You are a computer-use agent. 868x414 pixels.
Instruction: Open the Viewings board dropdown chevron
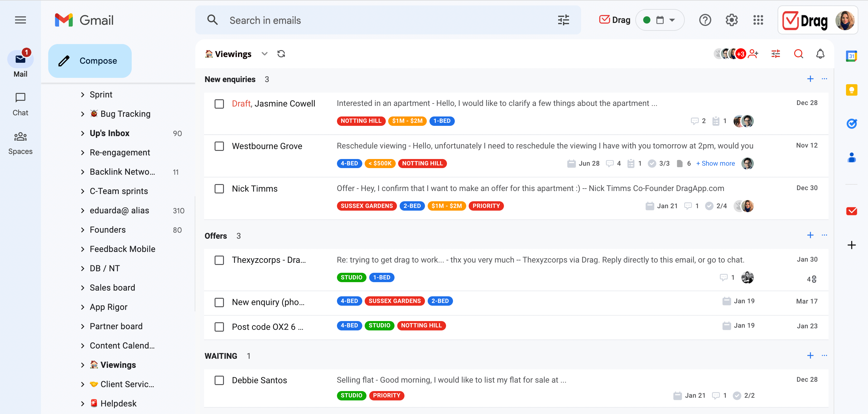click(265, 54)
